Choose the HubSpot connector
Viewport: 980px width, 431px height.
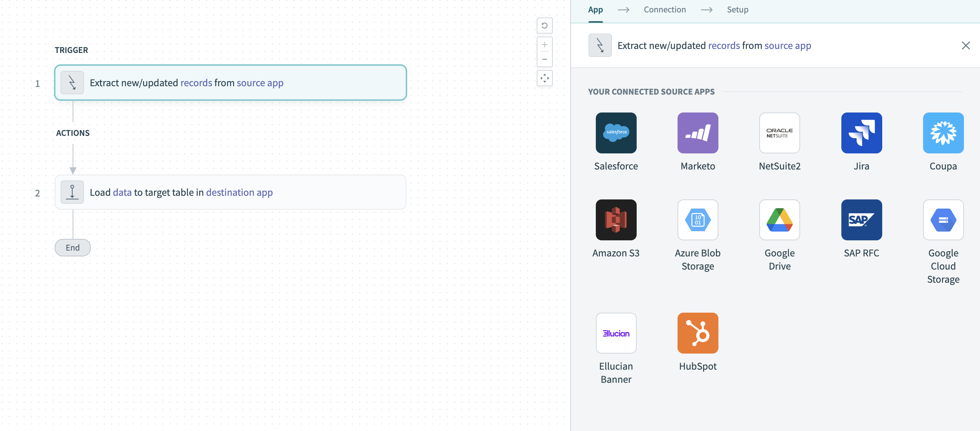point(697,341)
